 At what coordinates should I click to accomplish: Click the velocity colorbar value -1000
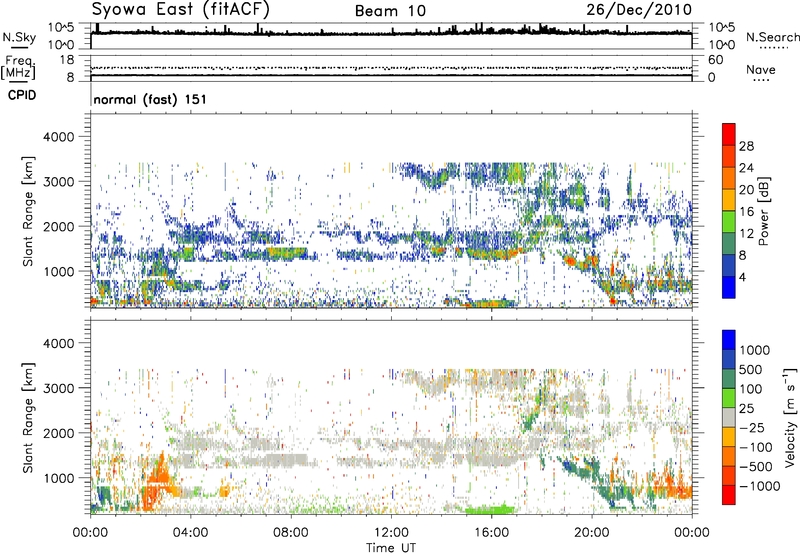click(x=760, y=486)
